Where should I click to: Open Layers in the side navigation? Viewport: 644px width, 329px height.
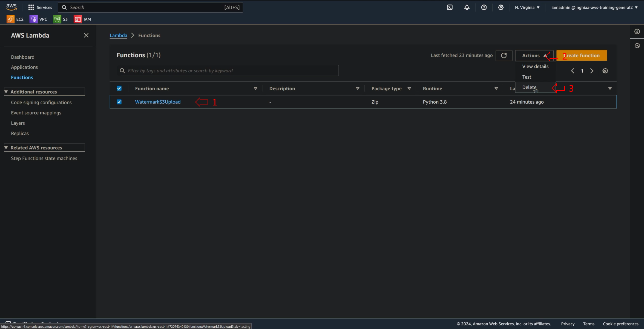[18, 123]
